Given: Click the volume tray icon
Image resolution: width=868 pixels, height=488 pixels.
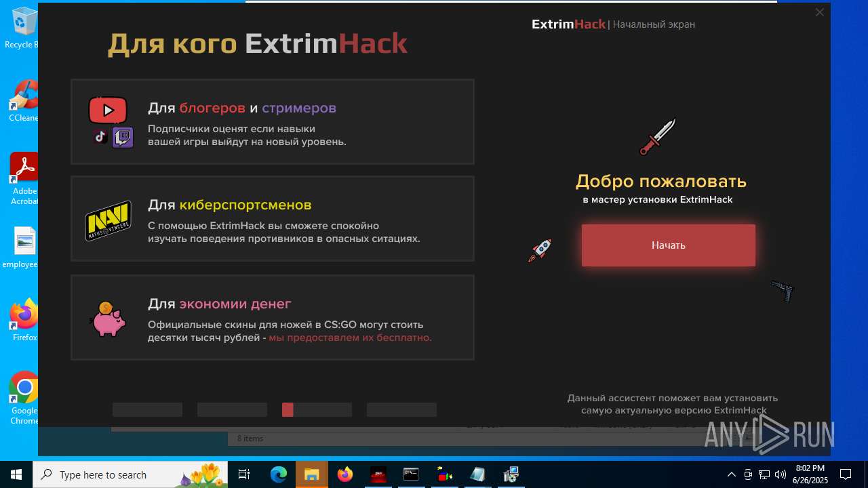Looking at the screenshot, I should pos(781,474).
